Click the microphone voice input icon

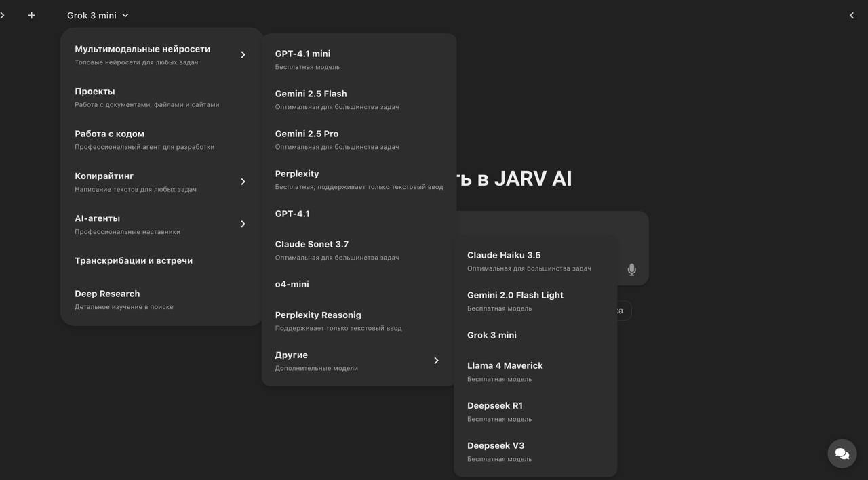631,269
